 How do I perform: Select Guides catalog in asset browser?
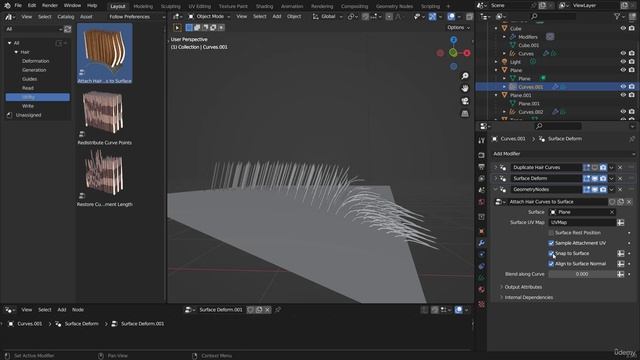[29, 79]
